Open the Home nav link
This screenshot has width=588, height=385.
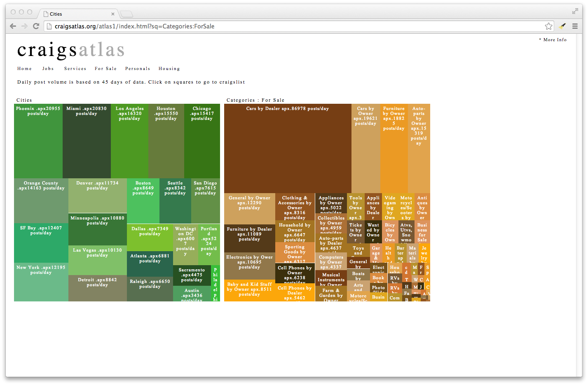24,69
